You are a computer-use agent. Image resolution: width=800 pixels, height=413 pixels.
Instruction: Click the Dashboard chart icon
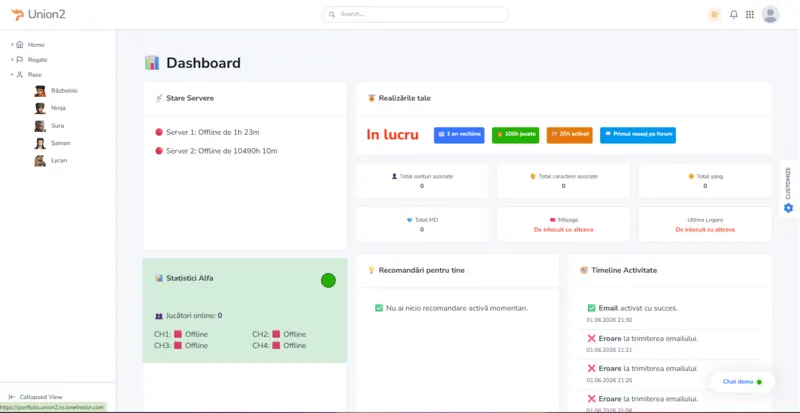152,63
